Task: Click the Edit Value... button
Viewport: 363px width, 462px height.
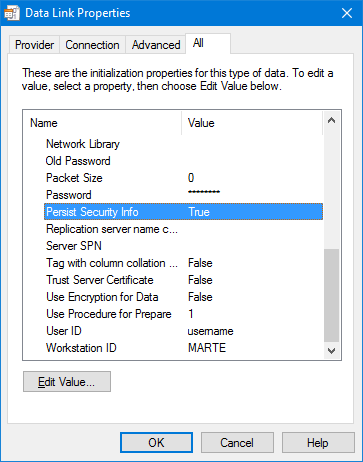Action: click(67, 382)
